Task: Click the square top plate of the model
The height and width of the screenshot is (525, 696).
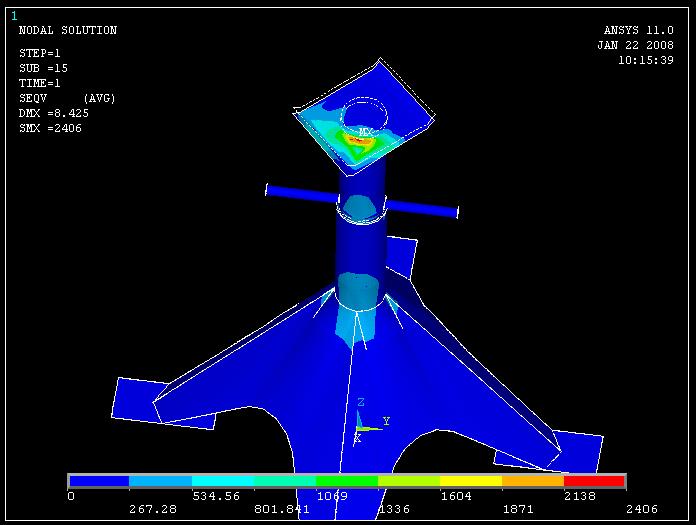Action: (x=364, y=116)
